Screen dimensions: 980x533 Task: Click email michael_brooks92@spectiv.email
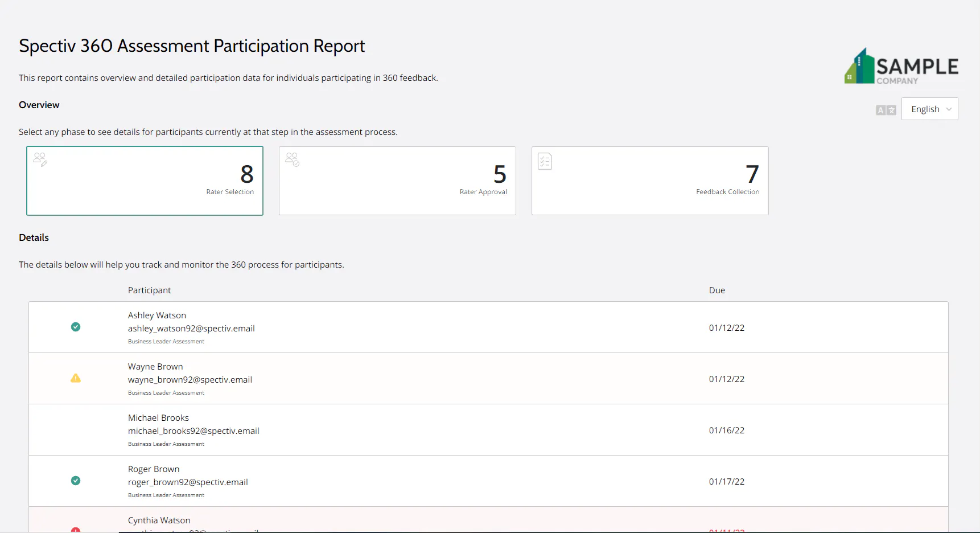pos(193,431)
